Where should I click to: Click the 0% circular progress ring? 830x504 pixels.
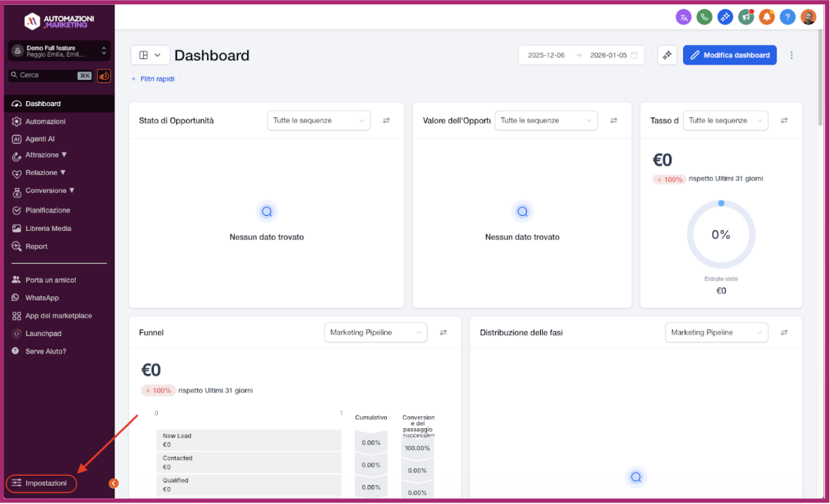pyautogui.click(x=721, y=235)
